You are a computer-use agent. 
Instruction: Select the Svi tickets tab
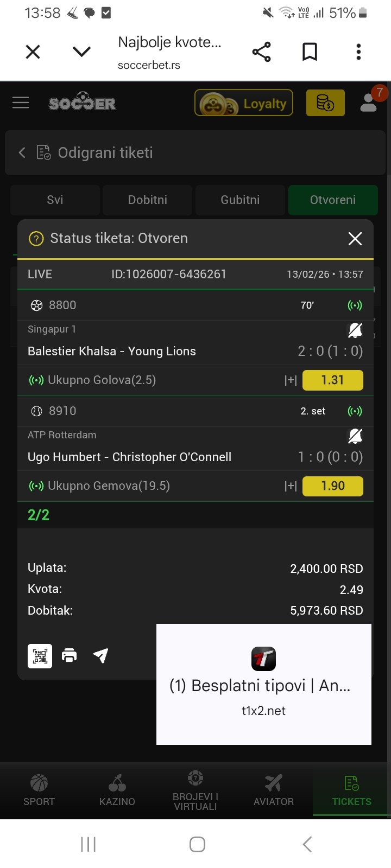[55, 200]
